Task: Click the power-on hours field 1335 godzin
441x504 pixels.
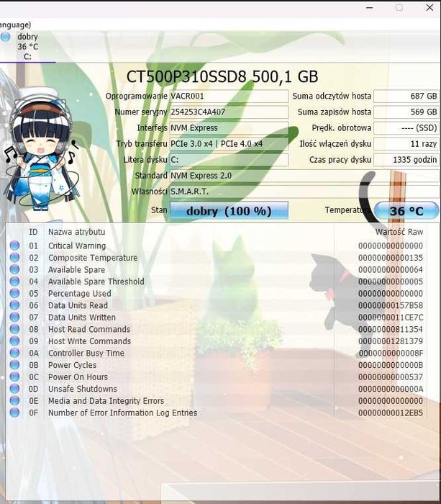Action: coord(406,160)
